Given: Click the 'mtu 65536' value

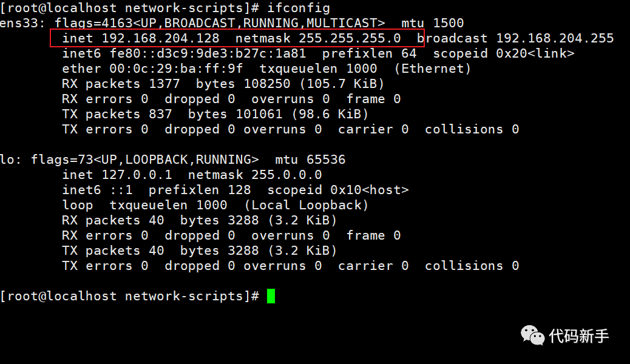Looking at the screenshot, I should click(x=310, y=160).
